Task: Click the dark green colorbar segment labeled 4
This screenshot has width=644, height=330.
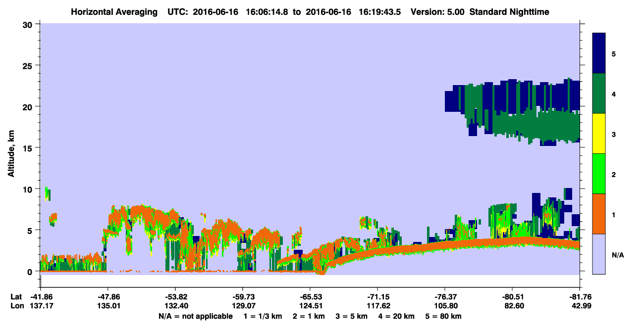Action: coord(599,94)
